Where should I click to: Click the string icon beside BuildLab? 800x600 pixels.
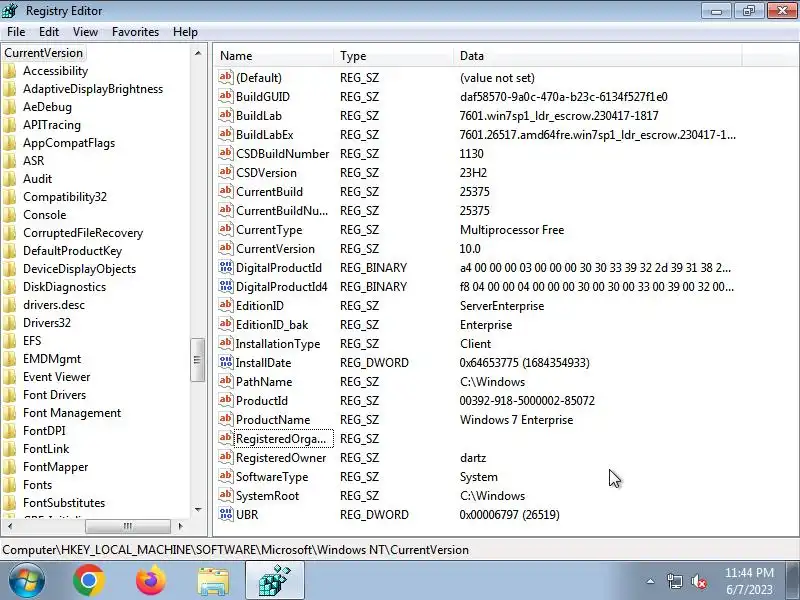[226, 115]
